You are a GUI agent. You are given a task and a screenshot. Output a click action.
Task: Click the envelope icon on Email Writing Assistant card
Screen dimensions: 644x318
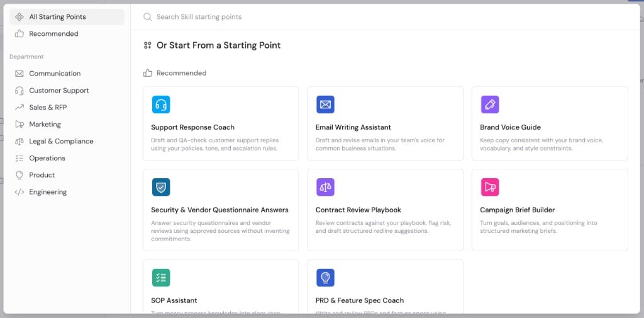tap(325, 105)
